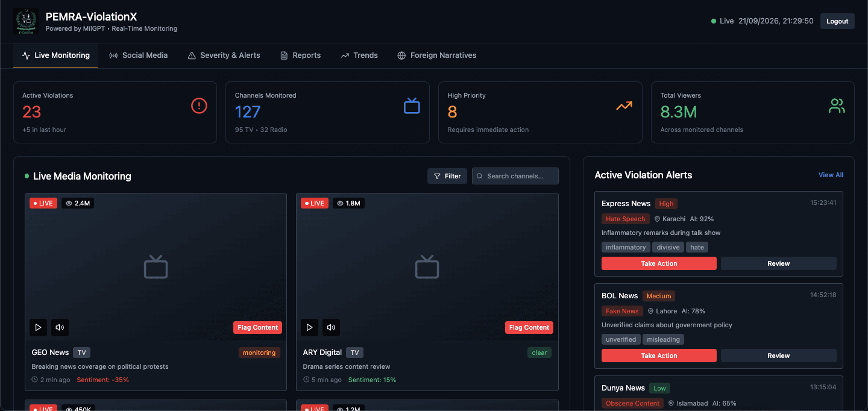Click the Channels Monitored TV icon
The height and width of the screenshot is (411, 868).
tap(412, 106)
